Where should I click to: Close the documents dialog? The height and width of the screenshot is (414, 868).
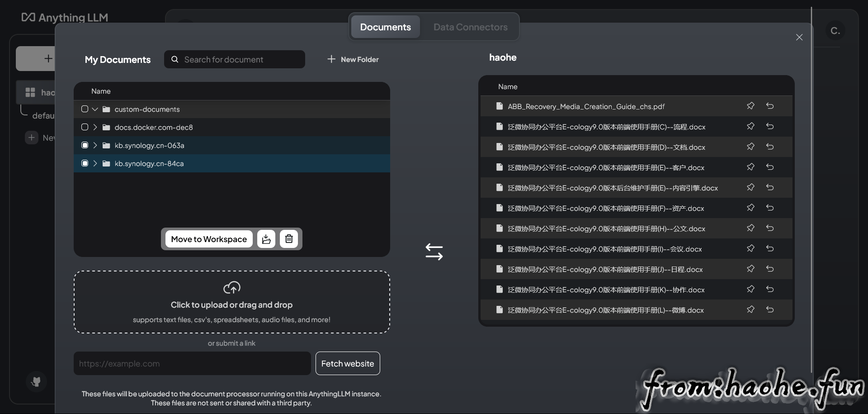tap(799, 37)
